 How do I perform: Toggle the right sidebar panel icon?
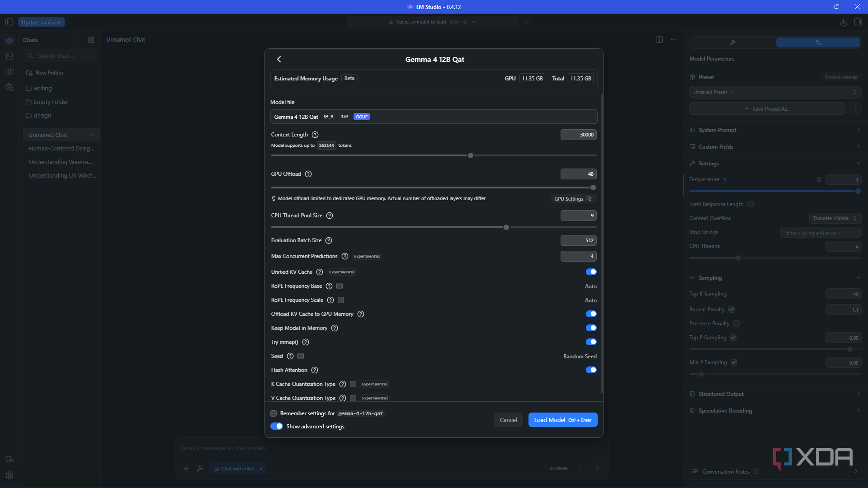point(858,22)
